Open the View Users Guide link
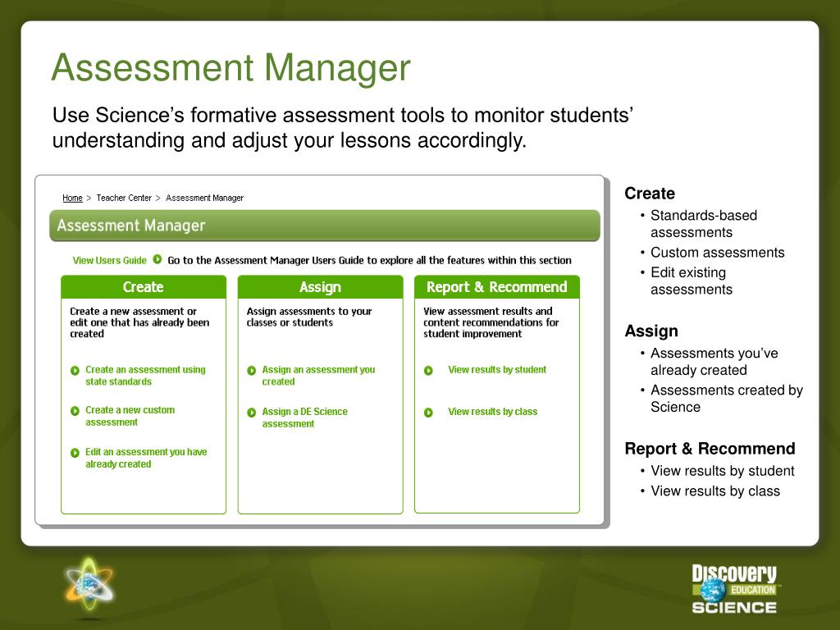The width and height of the screenshot is (840, 630). [109, 260]
